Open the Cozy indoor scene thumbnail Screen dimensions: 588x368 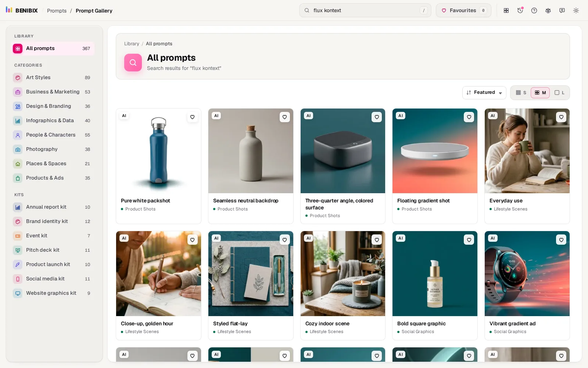(343, 274)
